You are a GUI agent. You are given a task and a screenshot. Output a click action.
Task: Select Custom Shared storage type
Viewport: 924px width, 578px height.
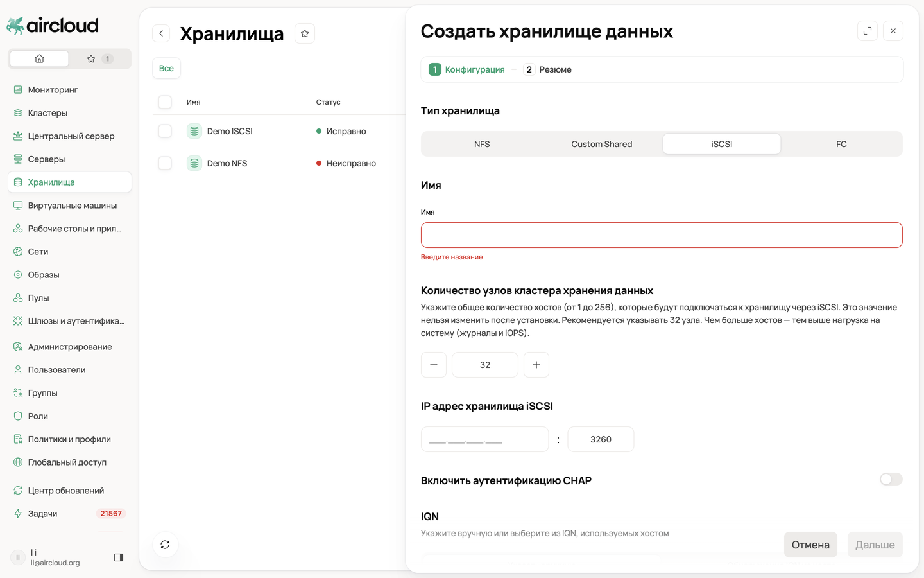[602, 144]
